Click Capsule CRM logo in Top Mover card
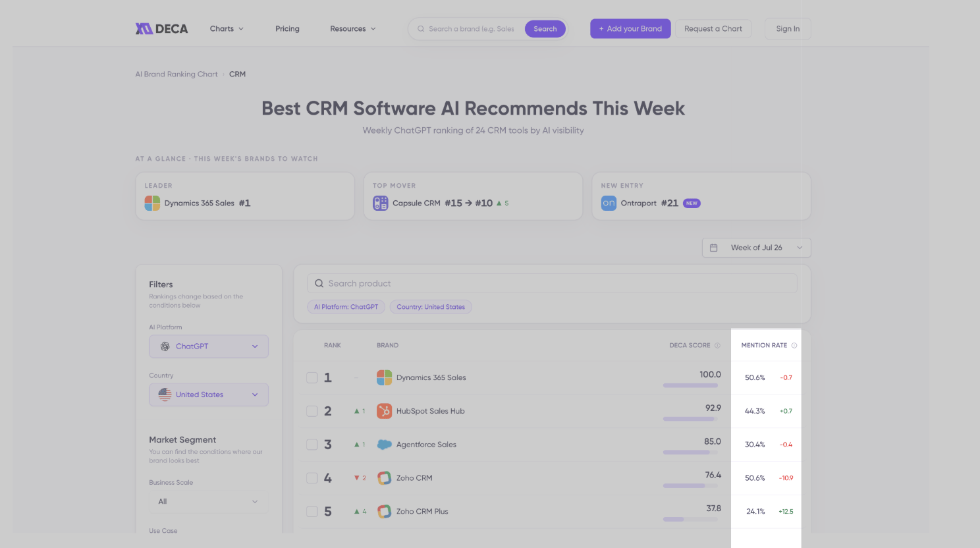The image size is (980, 548). [381, 203]
